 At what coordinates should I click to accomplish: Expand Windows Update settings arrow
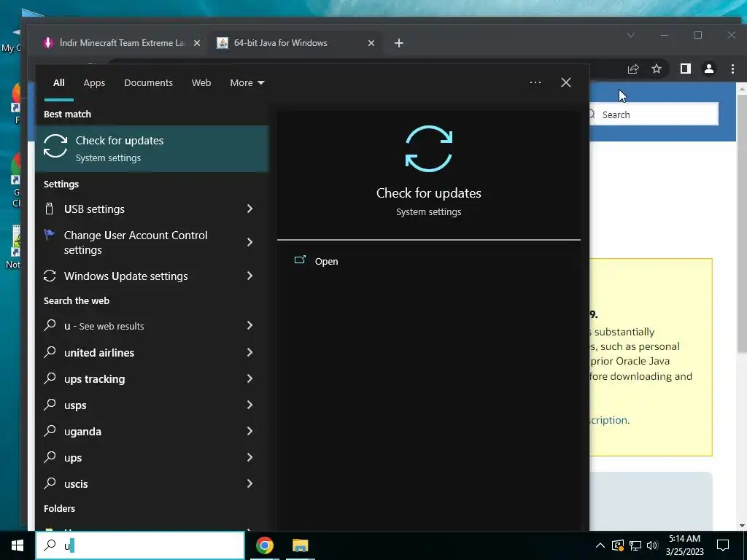(249, 276)
